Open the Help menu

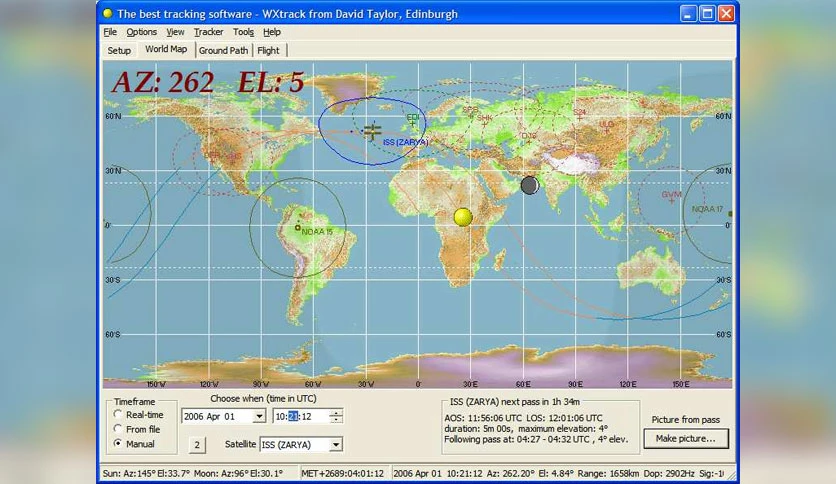tap(272, 32)
